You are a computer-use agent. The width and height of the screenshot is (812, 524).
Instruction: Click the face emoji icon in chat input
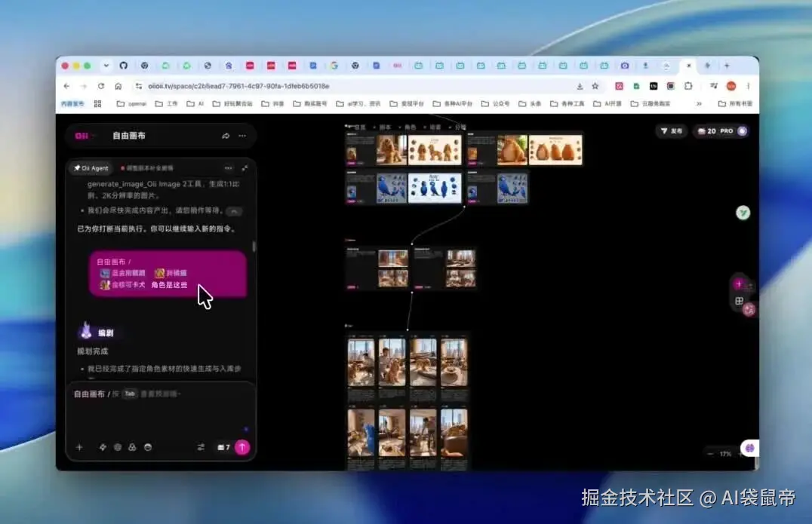pyautogui.click(x=148, y=447)
